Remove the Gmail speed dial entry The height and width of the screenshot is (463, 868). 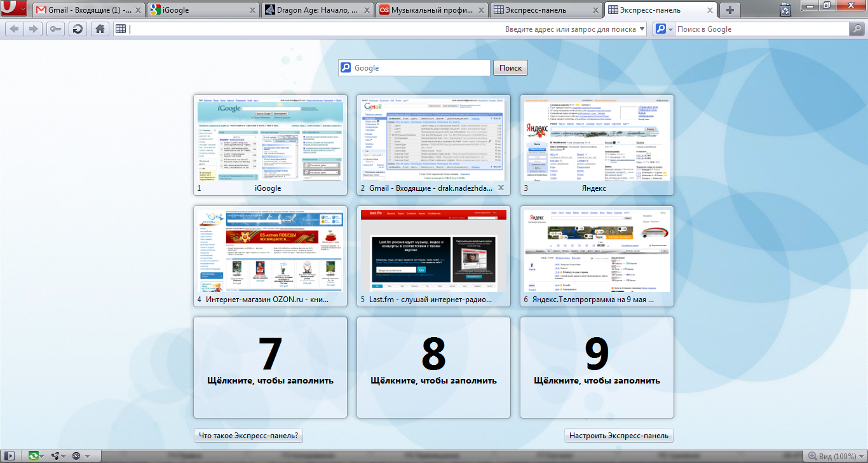[501, 188]
